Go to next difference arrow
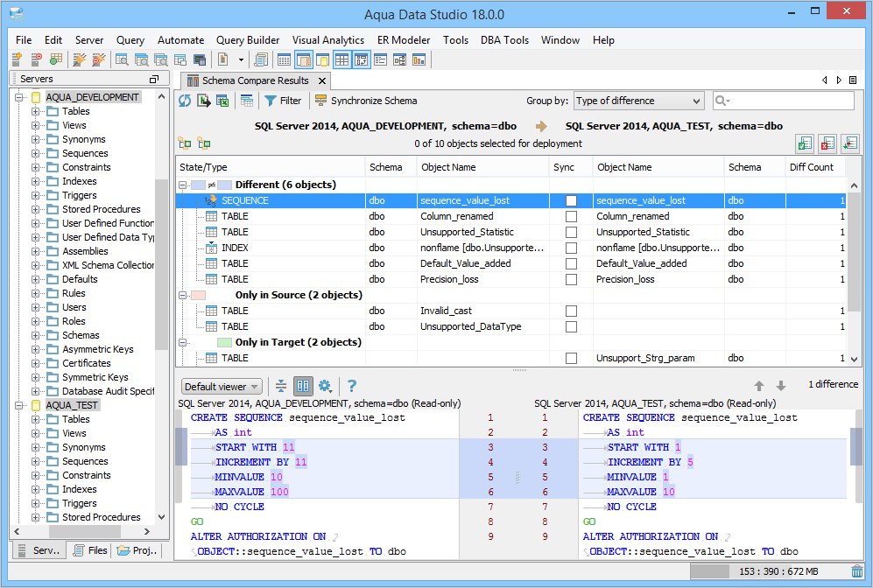 [x=781, y=386]
